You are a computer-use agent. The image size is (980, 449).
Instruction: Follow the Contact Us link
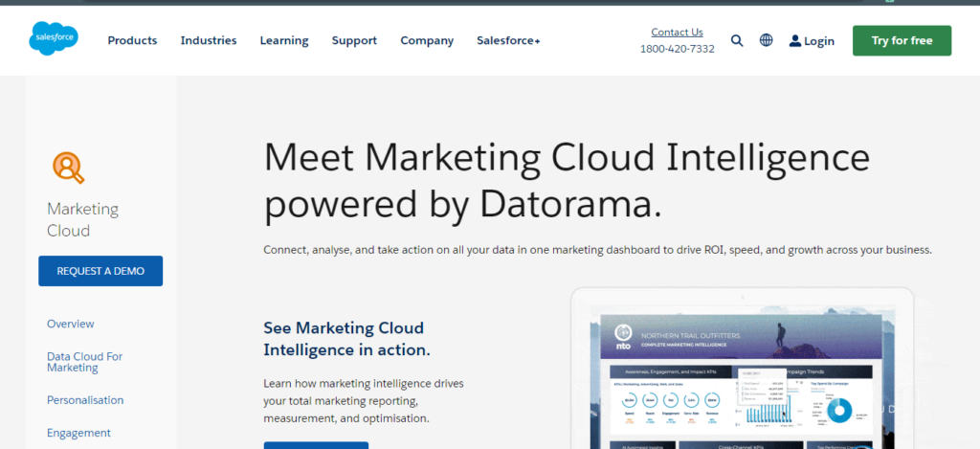pyautogui.click(x=677, y=32)
